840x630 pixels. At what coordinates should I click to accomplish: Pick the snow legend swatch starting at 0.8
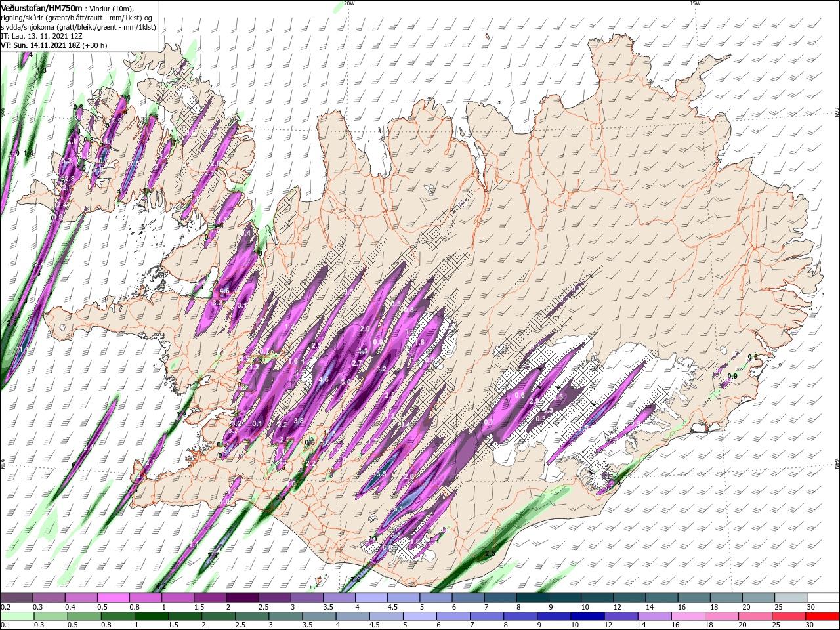(x=145, y=597)
